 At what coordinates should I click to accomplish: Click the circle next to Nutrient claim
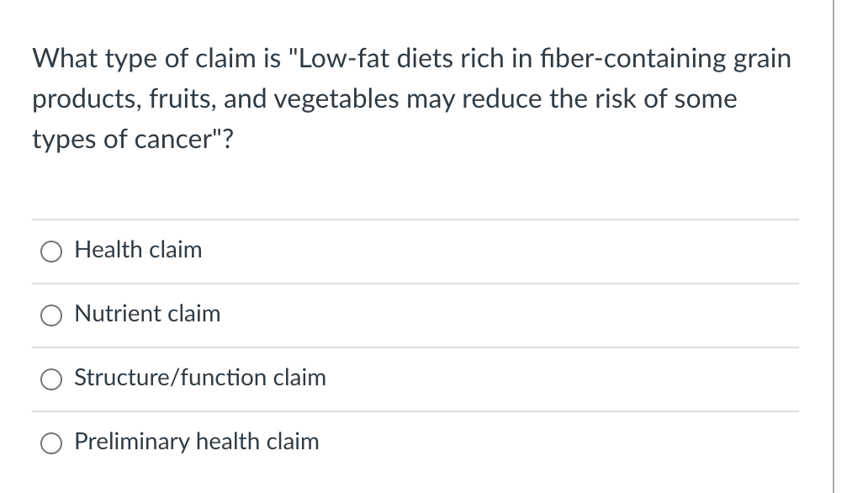51,315
